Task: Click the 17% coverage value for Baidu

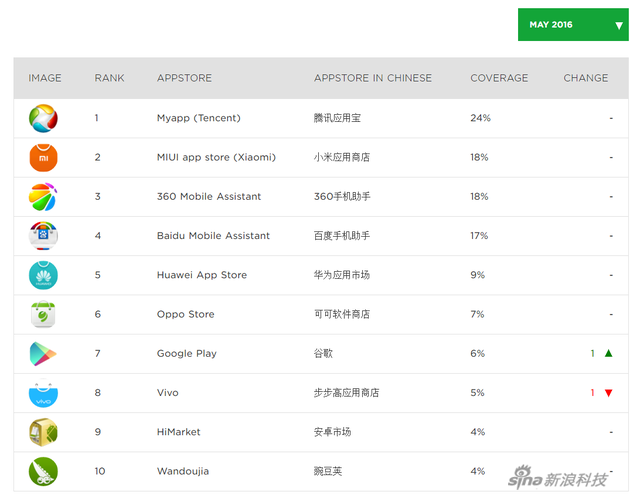Action: pyautogui.click(x=479, y=236)
